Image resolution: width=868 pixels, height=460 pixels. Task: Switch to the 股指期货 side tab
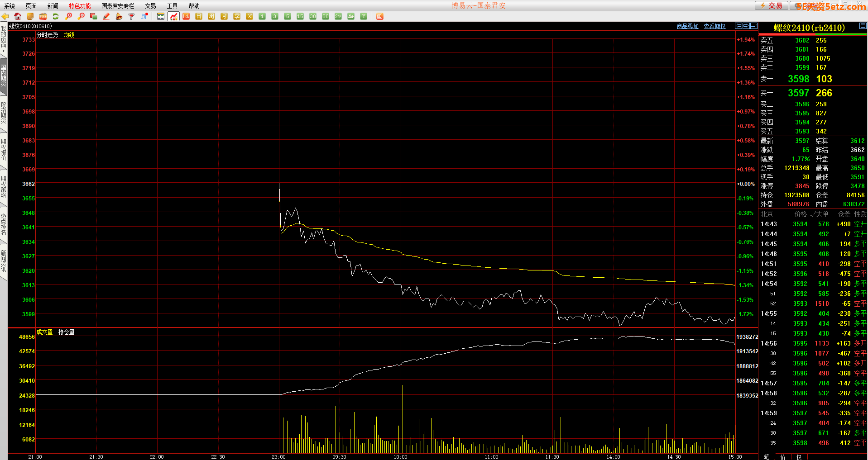coord(3,113)
